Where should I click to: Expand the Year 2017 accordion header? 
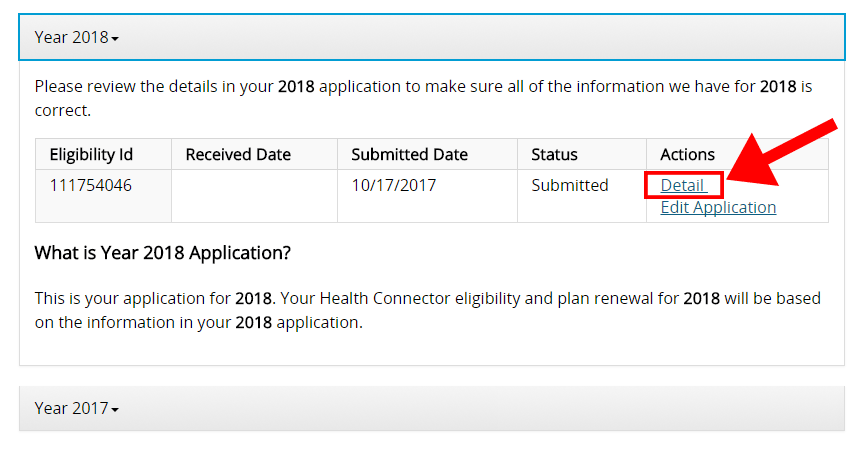[432, 408]
